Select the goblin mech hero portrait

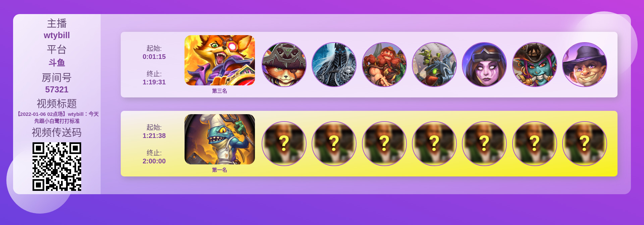434,65
